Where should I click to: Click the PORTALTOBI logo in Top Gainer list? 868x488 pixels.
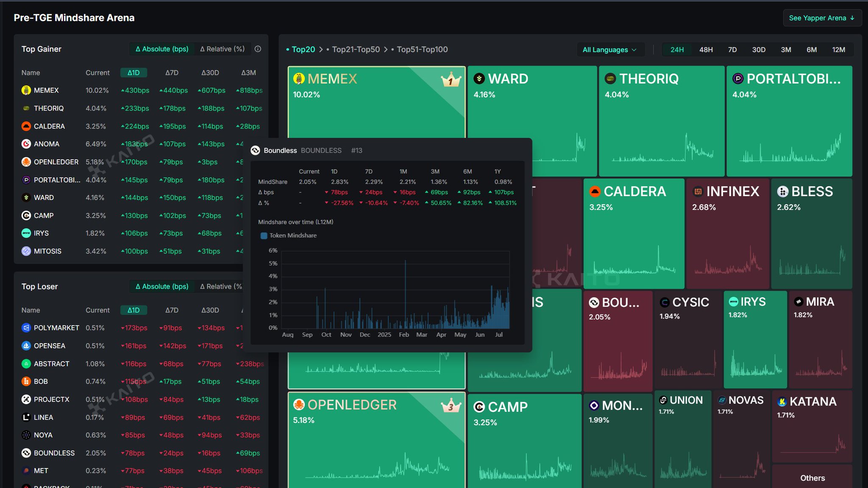pos(26,180)
